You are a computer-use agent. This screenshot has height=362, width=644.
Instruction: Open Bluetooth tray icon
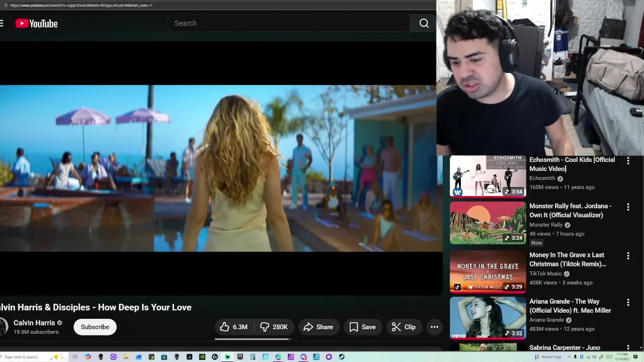click(x=582, y=357)
